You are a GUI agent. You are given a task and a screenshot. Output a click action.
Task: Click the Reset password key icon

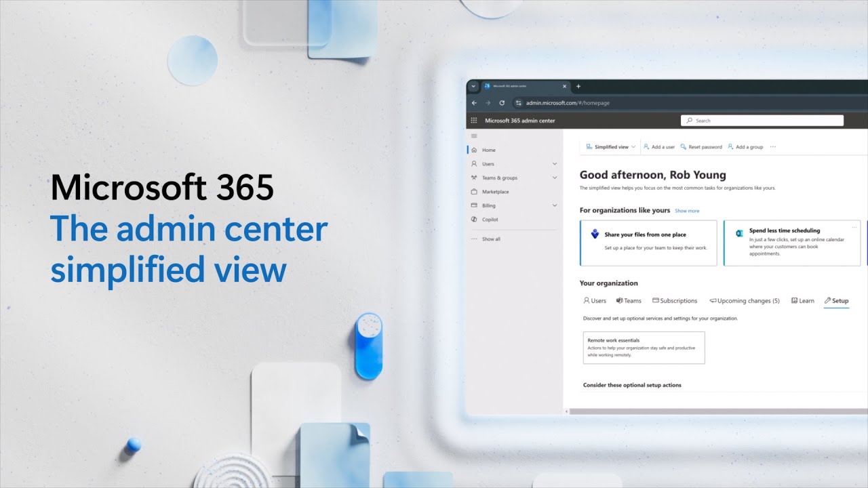(684, 146)
